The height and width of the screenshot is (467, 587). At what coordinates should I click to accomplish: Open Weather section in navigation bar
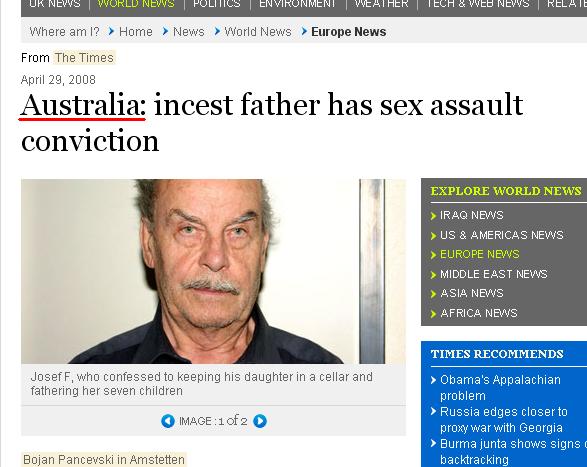click(381, 4)
